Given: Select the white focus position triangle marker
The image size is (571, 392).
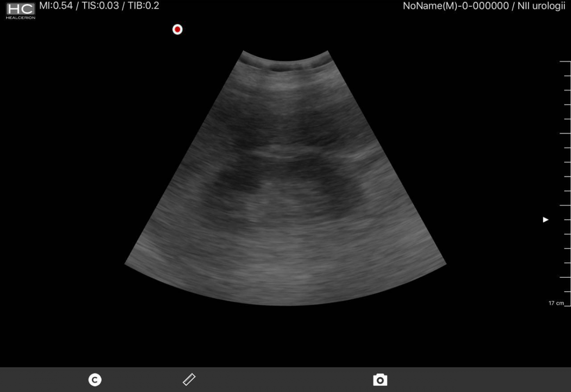Looking at the screenshot, I should point(546,219).
